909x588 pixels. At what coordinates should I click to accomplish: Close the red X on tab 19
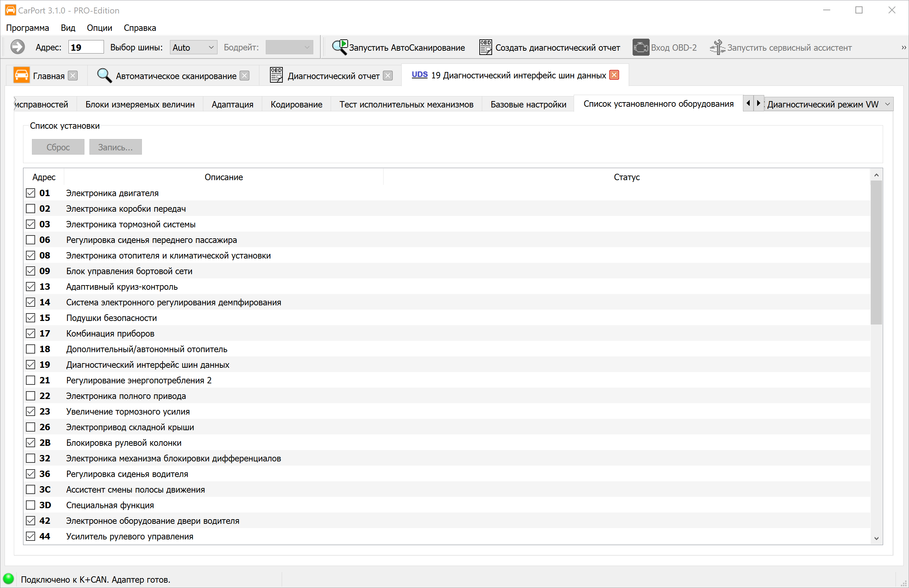pyautogui.click(x=614, y=75)
